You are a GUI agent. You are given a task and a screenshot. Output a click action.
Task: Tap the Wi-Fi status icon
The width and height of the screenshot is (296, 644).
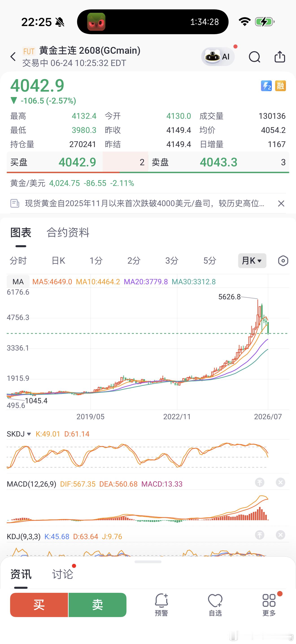pyautogui.click(x=245, y=22)
